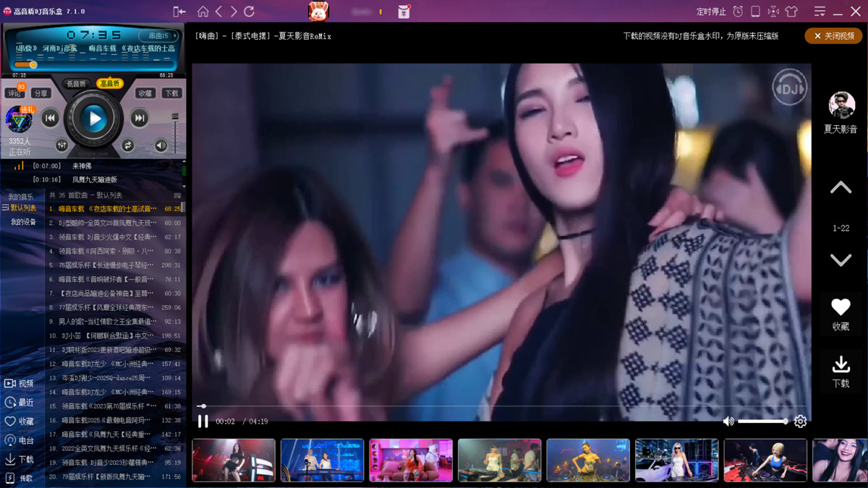This screenshot has width=868, height=488.
Task: Open the video settings gear
Action: [800, 421]
